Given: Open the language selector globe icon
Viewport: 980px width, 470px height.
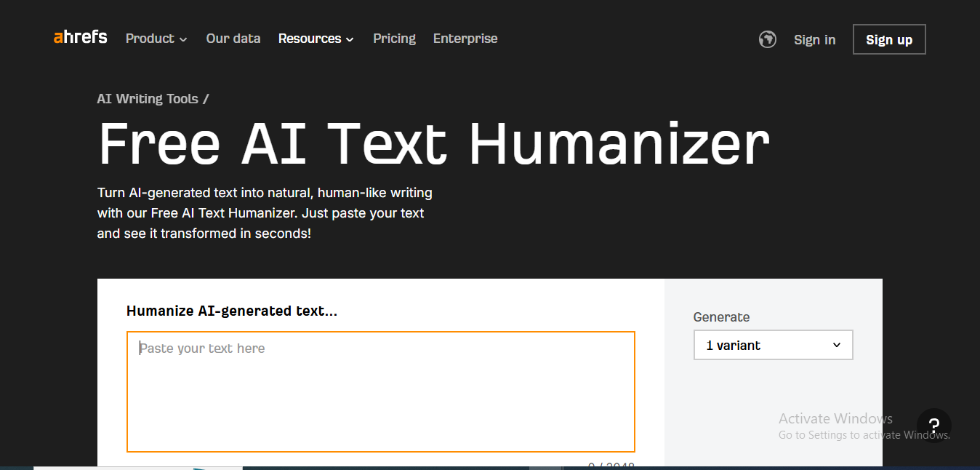Looking at the screenshot, I should point(768,39).
